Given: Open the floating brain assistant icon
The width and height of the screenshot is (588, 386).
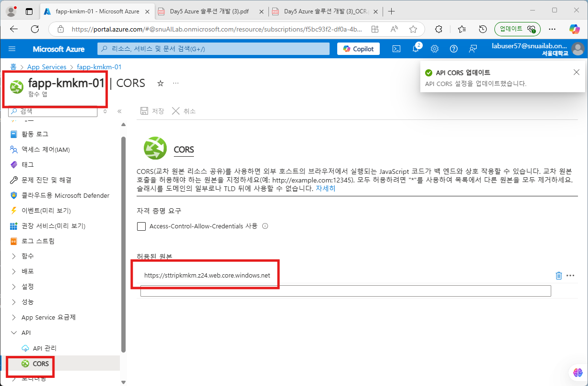Looking at the screenshot, I should (x=577, y=373).
